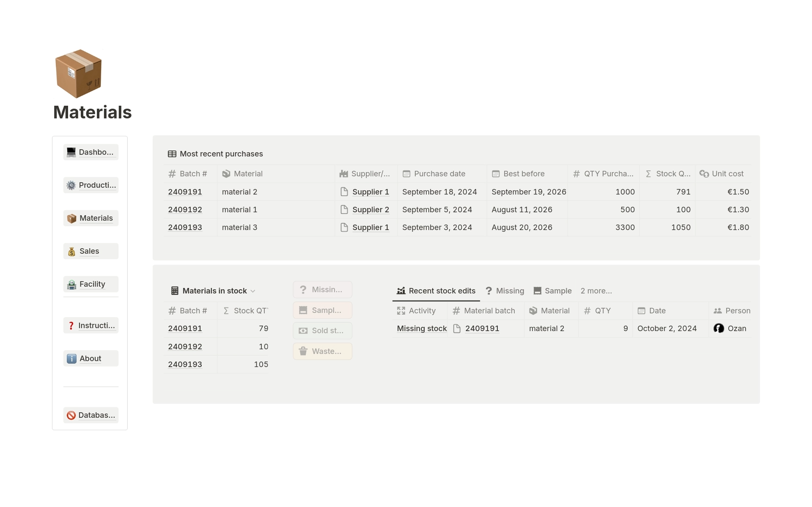Open Instructions section

[91, 325]
